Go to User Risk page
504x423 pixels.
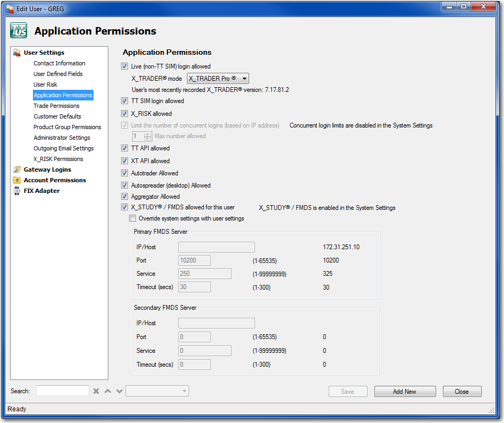pos(45,84)
